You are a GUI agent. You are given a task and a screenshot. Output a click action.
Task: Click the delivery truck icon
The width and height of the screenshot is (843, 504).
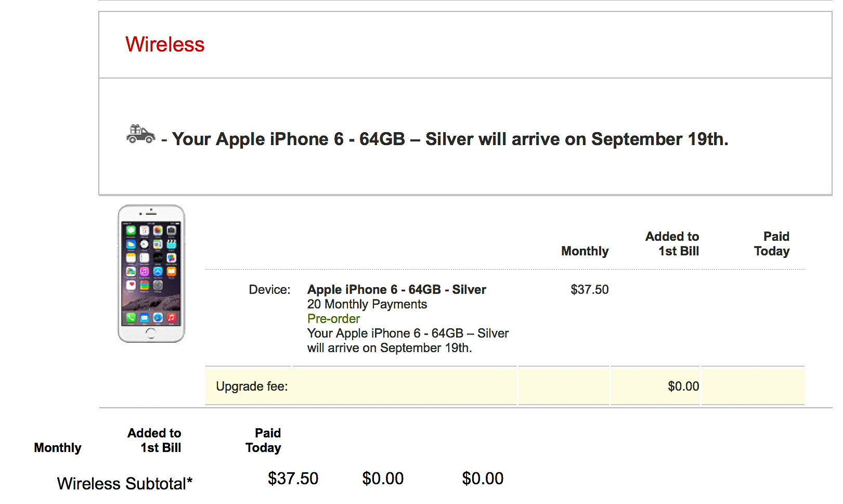coord(140,134)
